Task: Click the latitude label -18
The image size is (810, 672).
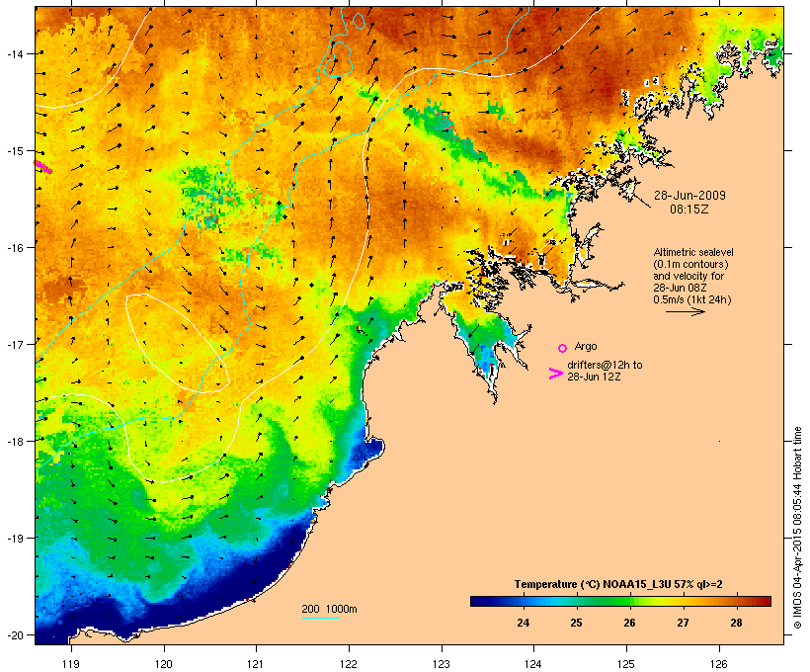Action: click(15, 441)
